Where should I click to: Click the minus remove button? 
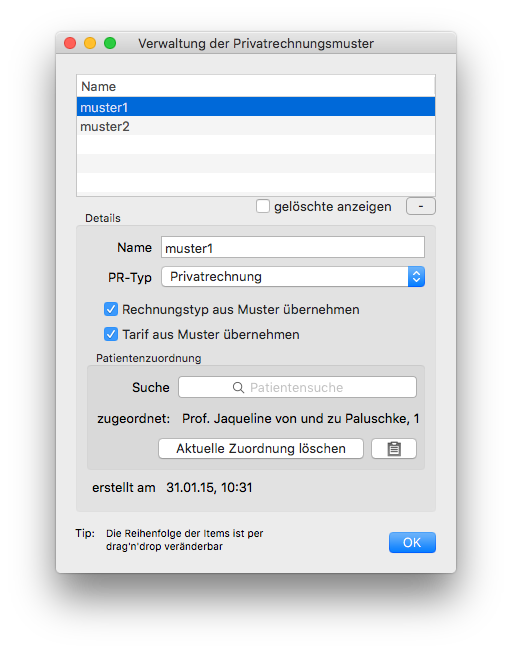coord(420,207)
